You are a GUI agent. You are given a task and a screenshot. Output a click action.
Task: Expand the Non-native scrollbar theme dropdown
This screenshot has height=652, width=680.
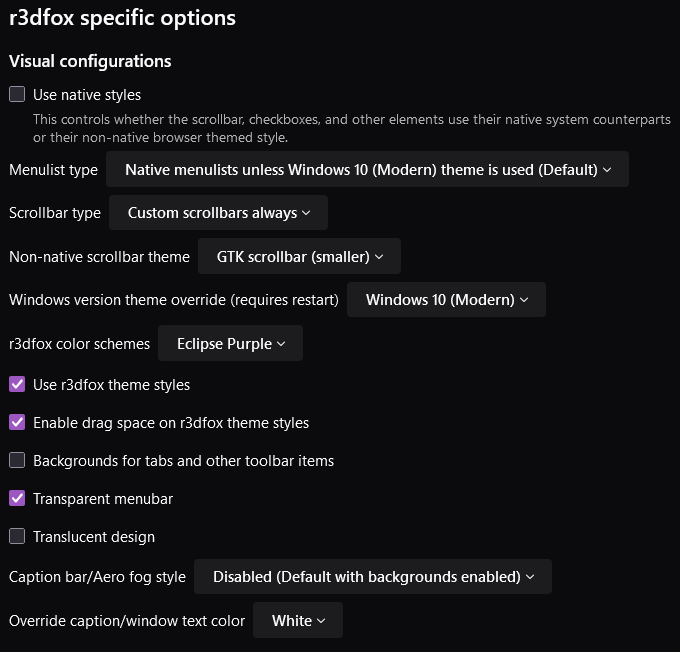point(299,257)
